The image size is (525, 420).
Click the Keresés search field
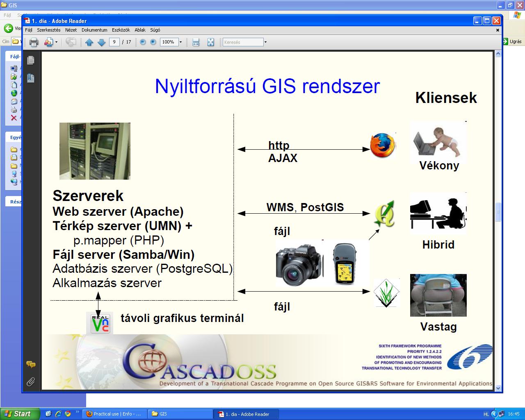tap(243, 42)
